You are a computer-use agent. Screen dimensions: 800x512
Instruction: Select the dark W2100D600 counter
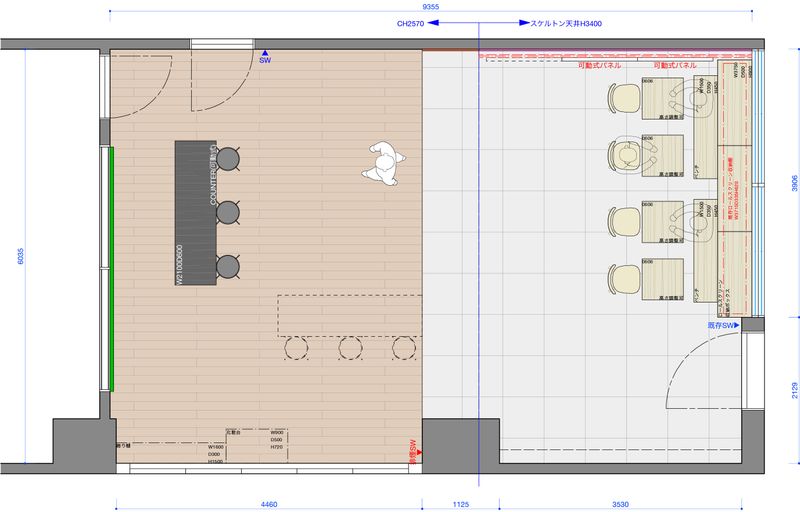coord(195,212)
